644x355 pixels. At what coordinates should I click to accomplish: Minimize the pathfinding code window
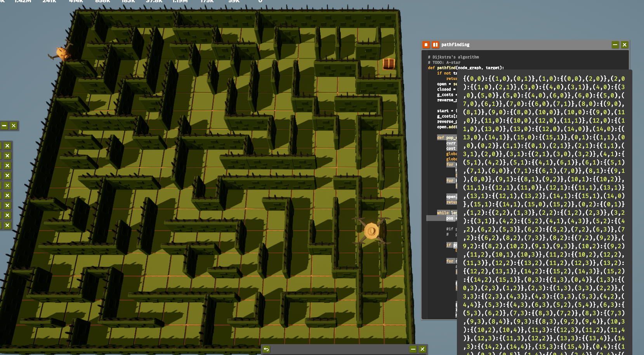[x=615, y=45]
